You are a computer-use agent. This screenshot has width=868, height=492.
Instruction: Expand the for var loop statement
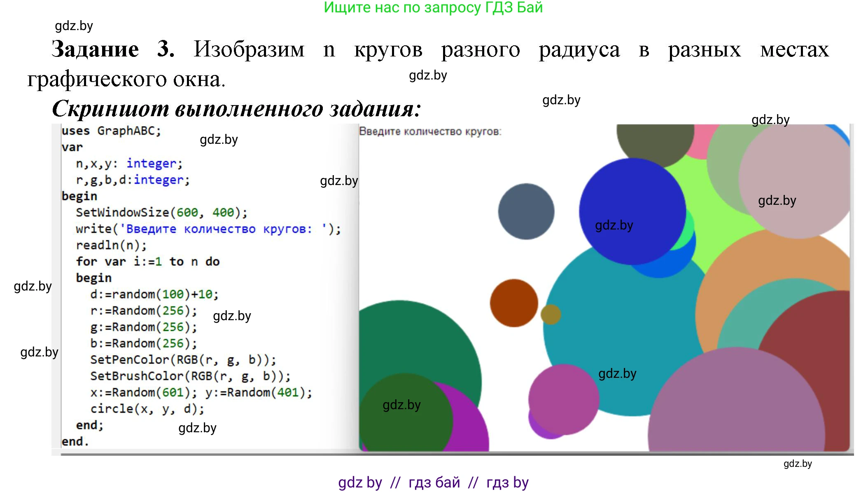tap(148, 261)
